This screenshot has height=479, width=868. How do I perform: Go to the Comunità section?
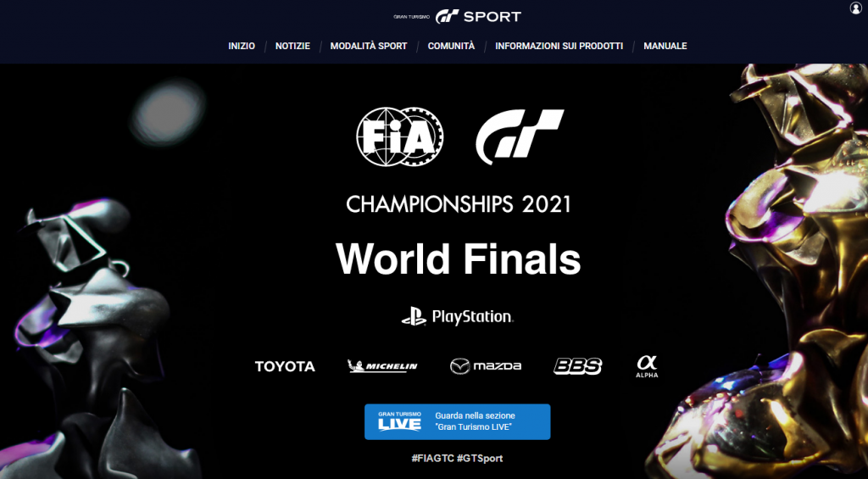coord(451,46)
